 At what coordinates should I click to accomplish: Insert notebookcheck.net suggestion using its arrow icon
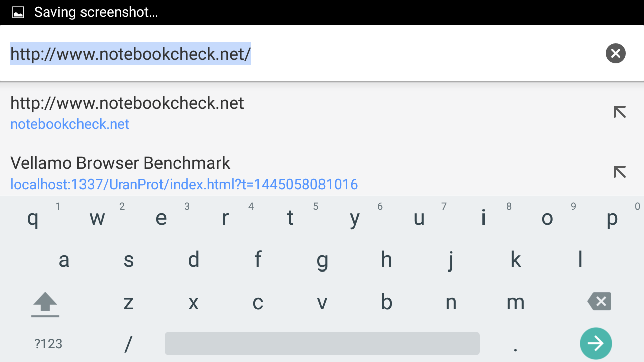pyautogui.click(x=619, y=112)
